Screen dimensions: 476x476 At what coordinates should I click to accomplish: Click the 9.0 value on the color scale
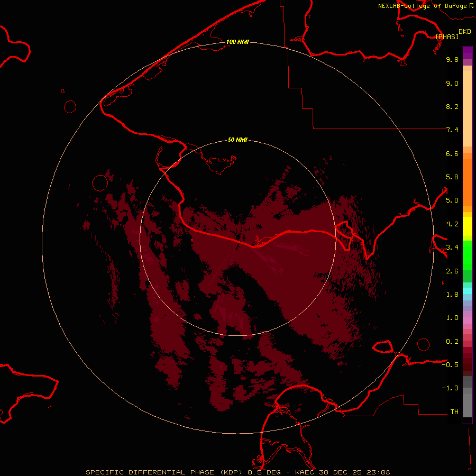pyautogui.click(x=452, y=83)
